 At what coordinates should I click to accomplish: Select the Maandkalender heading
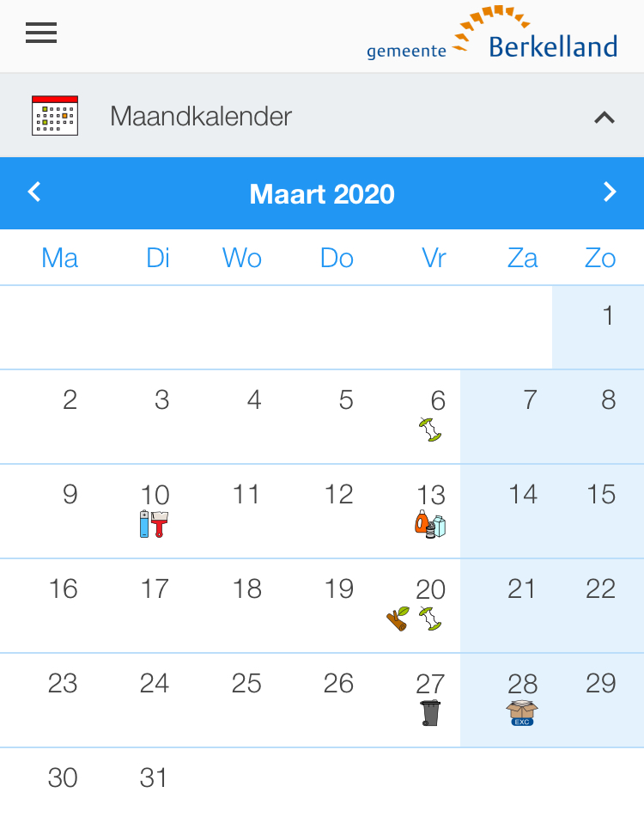201,116
